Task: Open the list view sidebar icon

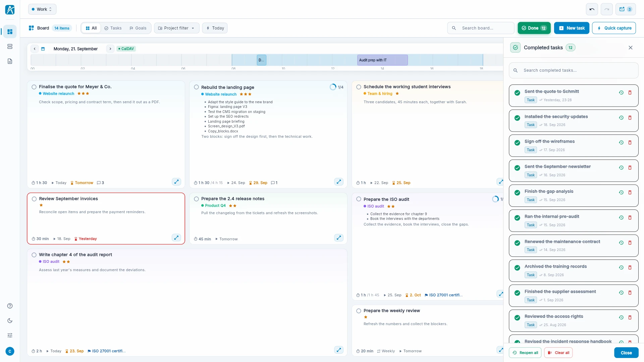Action: [x=10, y=46]
